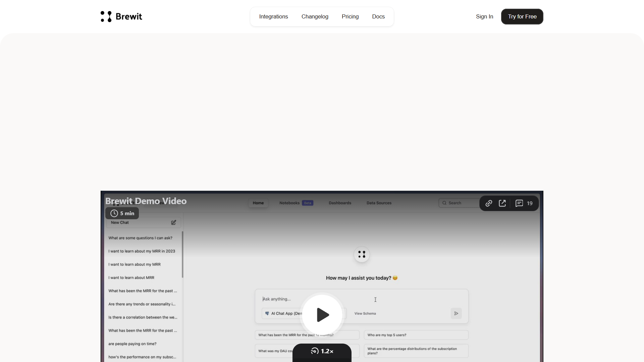Open the Integrations page
The height and width of the screenshot is (362, 644).
273,16
